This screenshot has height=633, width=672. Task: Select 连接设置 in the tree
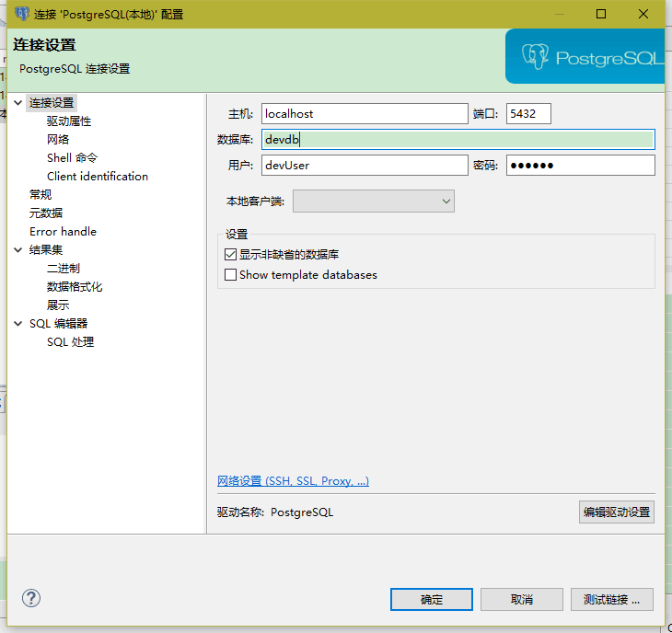[x=52, y=103]
